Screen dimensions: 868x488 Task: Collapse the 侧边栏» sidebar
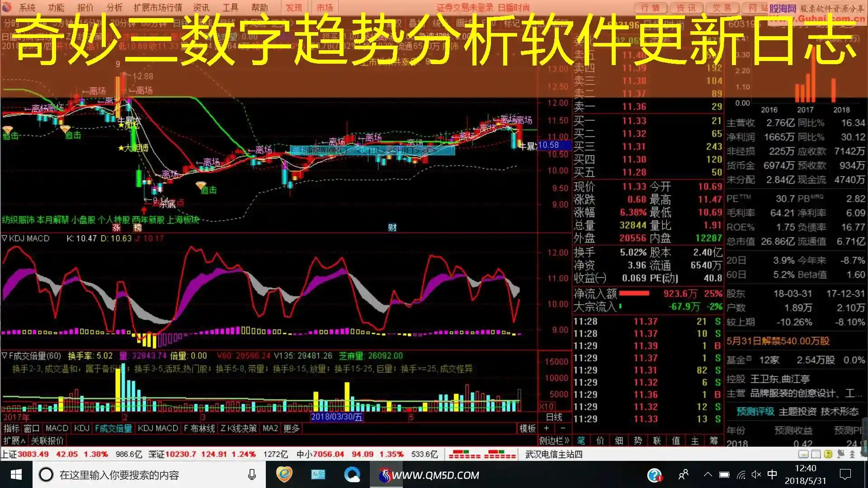554,440
